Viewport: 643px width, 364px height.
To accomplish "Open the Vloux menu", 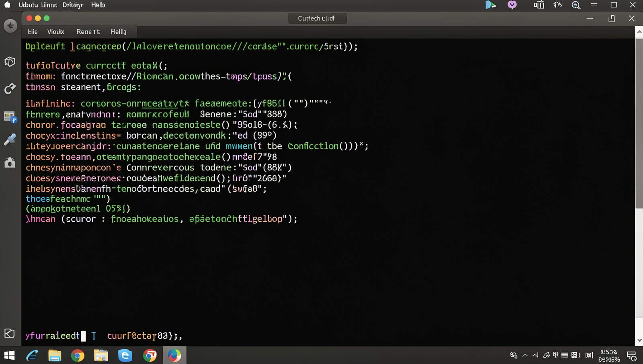I will (55, 32).
